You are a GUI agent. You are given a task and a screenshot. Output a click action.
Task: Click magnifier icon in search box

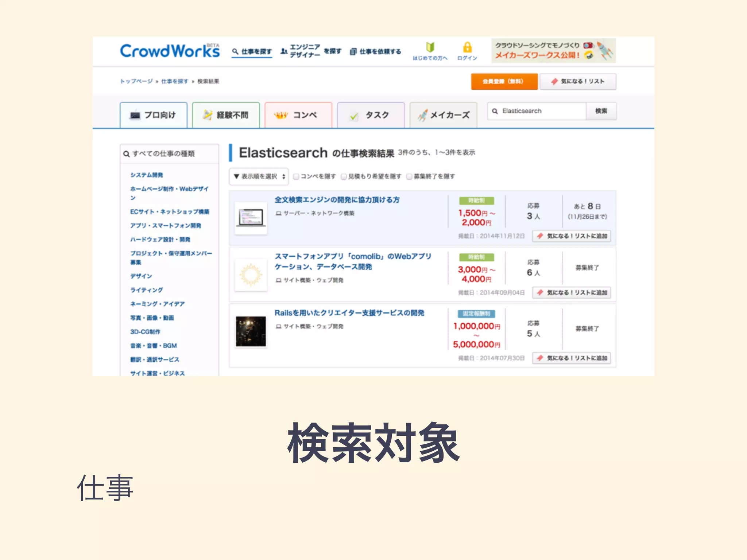495,111
